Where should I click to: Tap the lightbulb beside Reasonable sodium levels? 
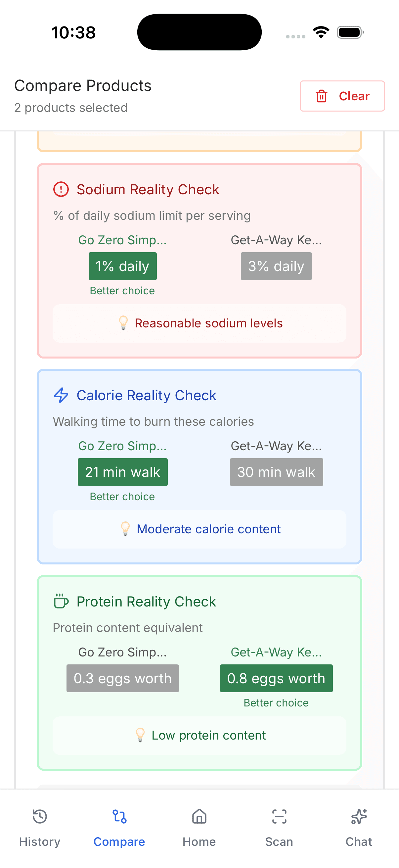coord(124,323)
